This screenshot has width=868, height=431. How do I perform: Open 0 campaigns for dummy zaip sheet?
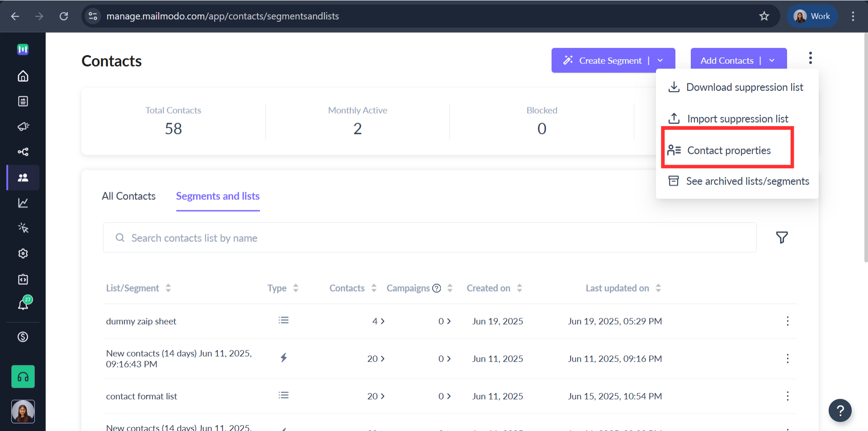[x=445, y=321]
